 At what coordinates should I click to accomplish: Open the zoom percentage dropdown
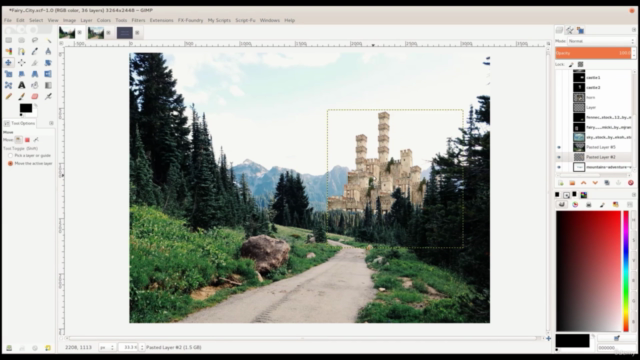[142, 347]
